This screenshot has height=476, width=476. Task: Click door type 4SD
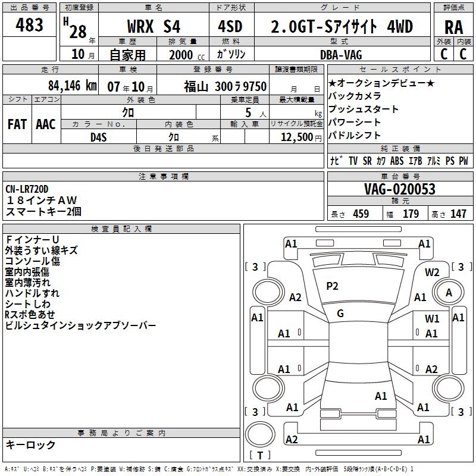230,26
